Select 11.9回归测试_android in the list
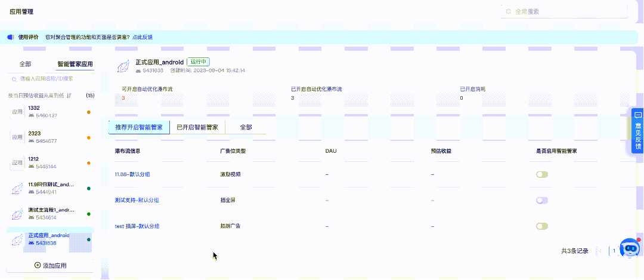The width and height of the screenshot is (644, 280). click(x=51, y=189)
